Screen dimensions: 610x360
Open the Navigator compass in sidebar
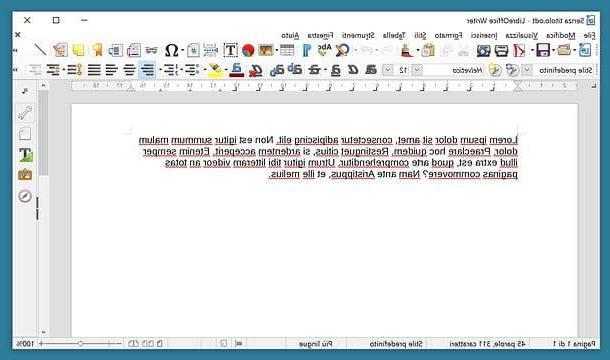[x=25, y=196]
